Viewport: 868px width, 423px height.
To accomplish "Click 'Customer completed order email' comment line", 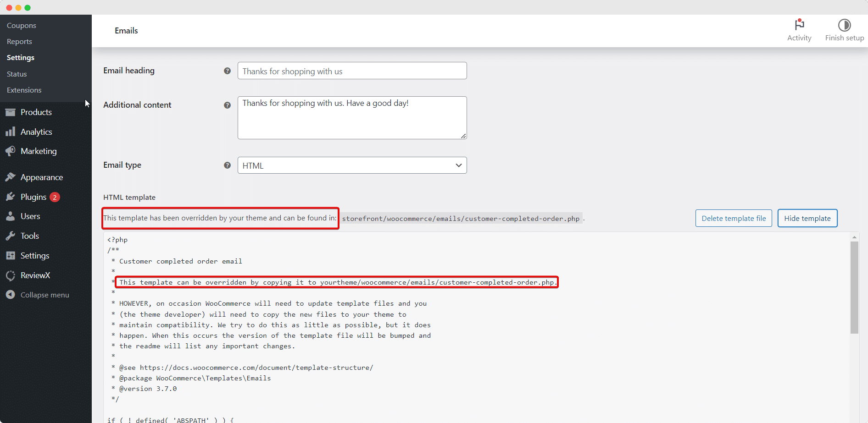I will click(177, 261).
